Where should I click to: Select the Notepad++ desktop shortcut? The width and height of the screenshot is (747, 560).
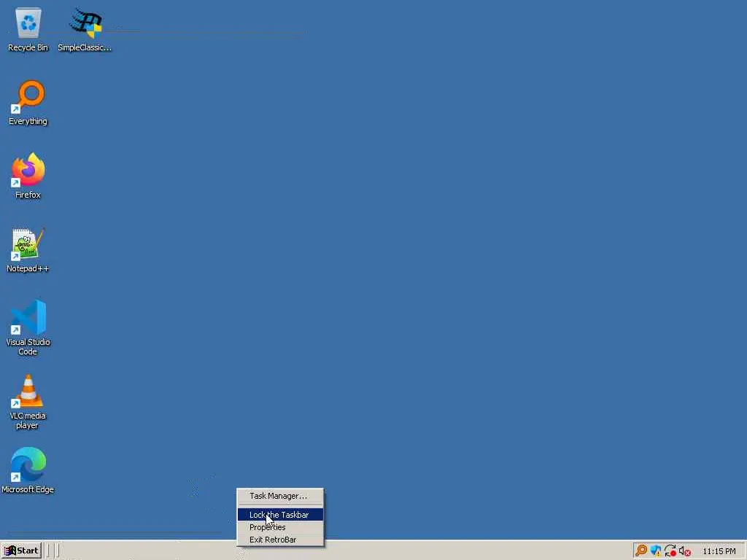[x=28, y=250]
